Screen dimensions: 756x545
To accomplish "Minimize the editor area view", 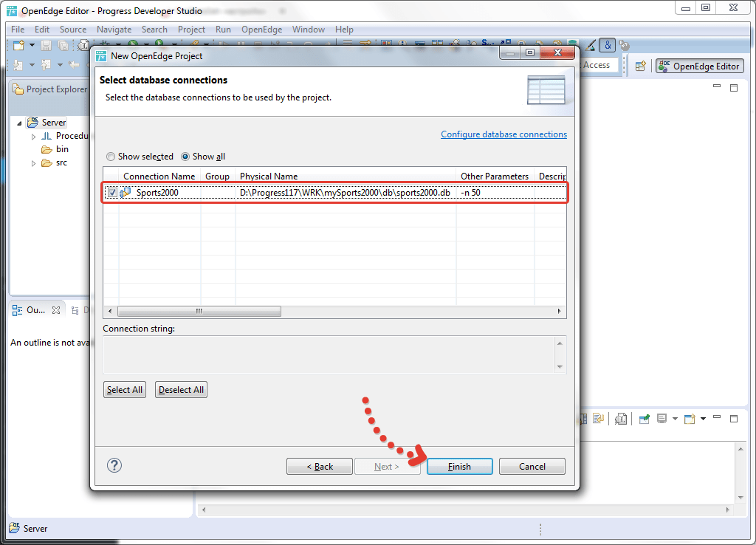I will [x=717, y=86].
